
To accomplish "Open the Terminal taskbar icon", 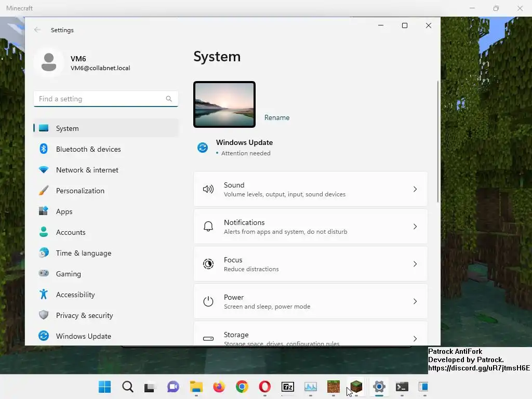I will click(402, 387).
